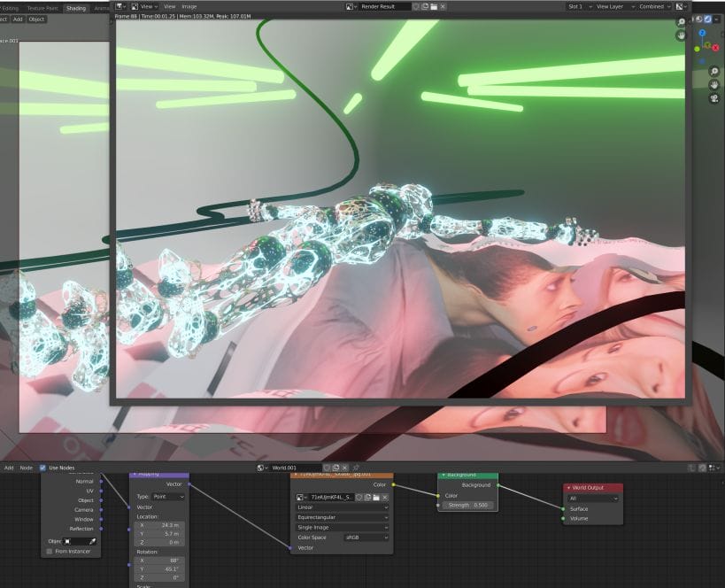This screenshot has width=725, height=588.
Task: Collapse the World Output node
Action: tap(568, 488)
